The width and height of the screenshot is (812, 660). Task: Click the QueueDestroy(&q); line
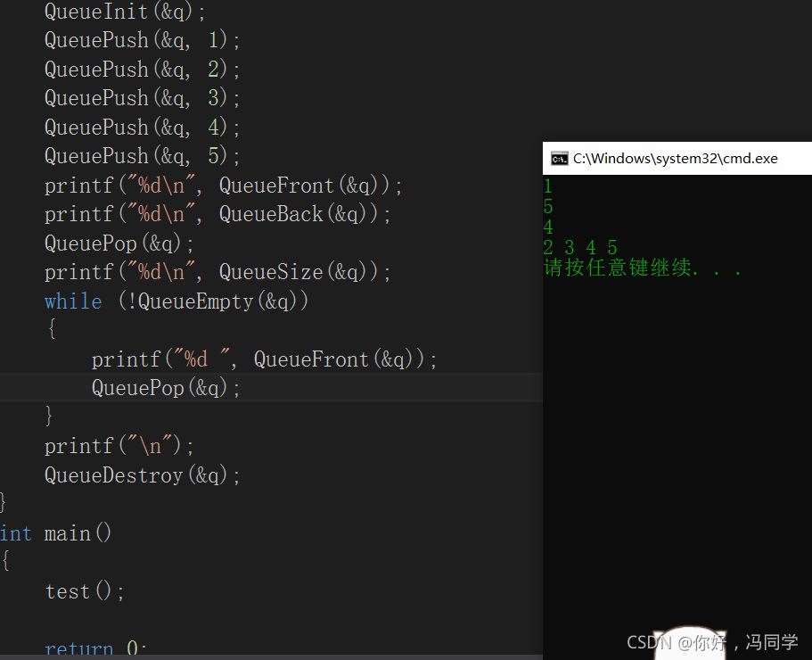pyautogui.click(x=143, y=475)
